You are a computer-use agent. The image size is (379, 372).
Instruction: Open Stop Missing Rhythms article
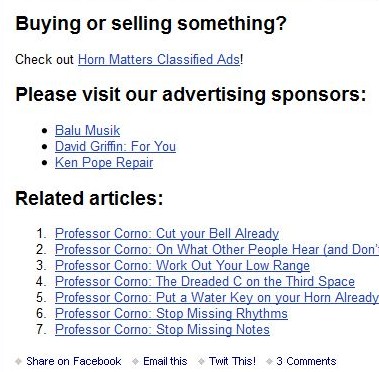(x=171, y=313)
